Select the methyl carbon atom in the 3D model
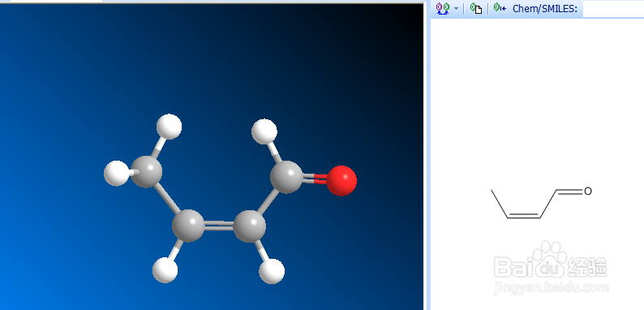 (x=146, y=171)
